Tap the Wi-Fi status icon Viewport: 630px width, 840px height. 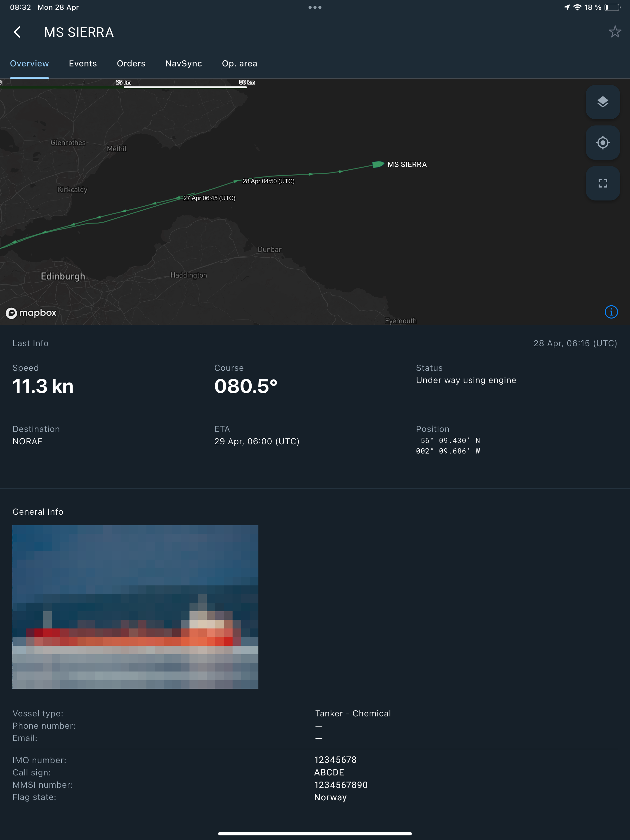tap(577, 7)
